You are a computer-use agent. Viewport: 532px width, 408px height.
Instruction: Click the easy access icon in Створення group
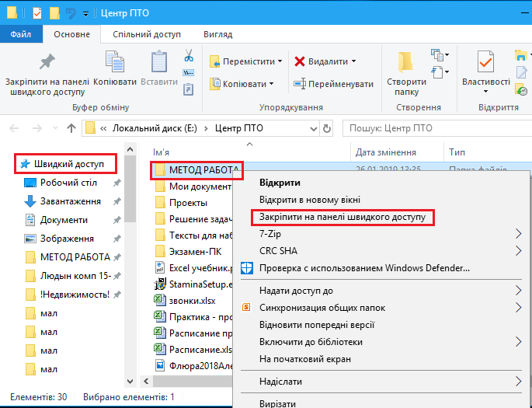(x=437, y=72)
